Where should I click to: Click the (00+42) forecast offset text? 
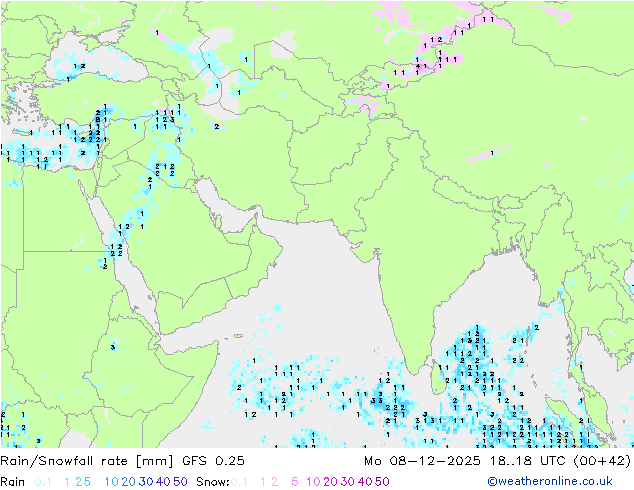(x=602, y=461)
